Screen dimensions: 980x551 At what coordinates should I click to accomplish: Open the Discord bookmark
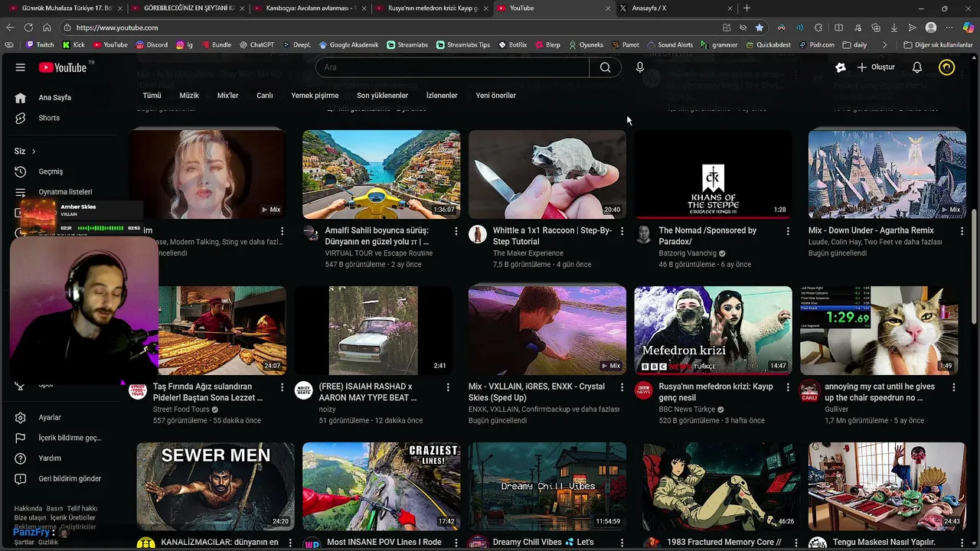[x=152, y=44]
